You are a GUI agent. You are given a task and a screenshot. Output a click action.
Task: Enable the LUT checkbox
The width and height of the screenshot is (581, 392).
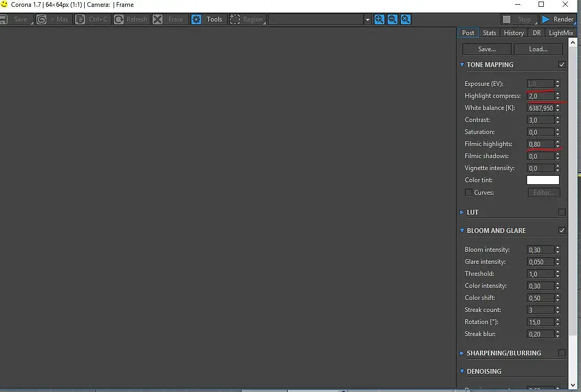tap(562, 212)
